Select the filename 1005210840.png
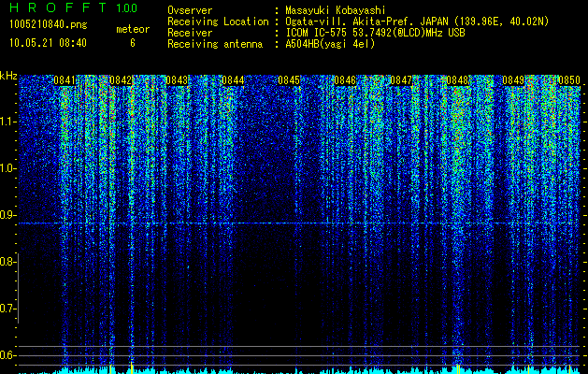 (x=49, y=25)
